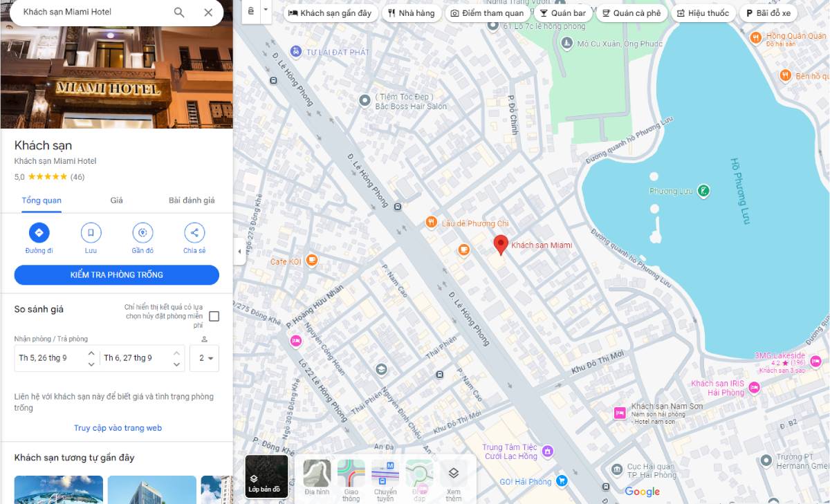Screen dimensions: 830x504
Task: Click the TƯ LẠI ĐẠT PHÁT marker
Action: [x=296, y=51]
